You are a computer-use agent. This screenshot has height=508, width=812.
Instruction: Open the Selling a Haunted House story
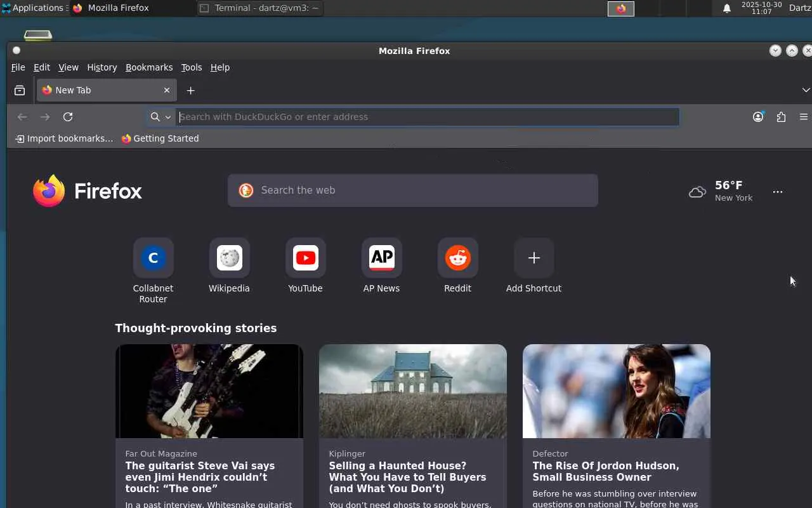click(407, 478)
